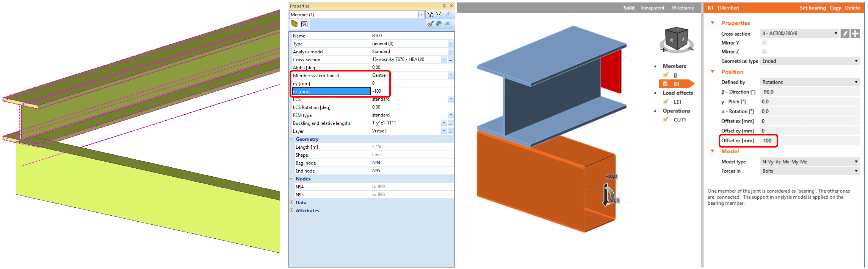Add new cross-section with plus icon
The height and width of the screenshot is (269, 868).
tap(855, 34)
